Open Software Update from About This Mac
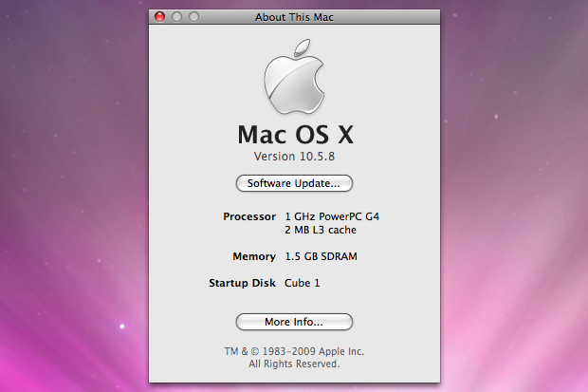Image resolution: width=588 pixels, height=392 pixels. (x=294, y=183)
